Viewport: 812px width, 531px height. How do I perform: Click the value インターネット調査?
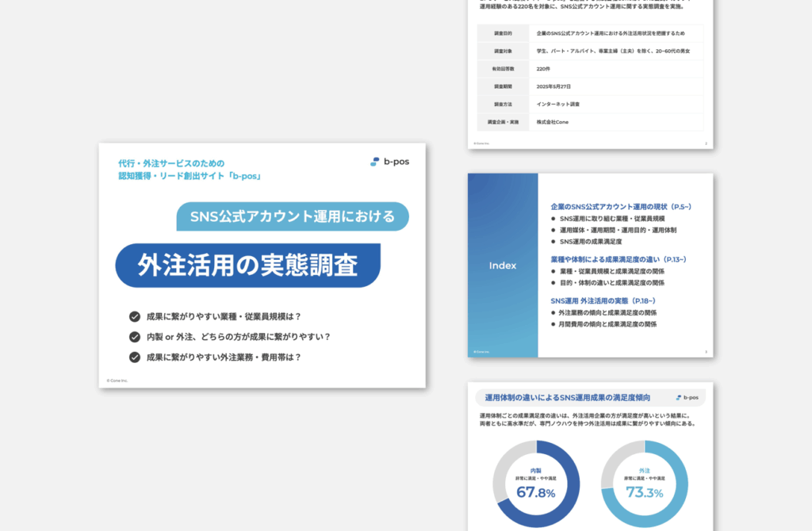tap(558, 104)
